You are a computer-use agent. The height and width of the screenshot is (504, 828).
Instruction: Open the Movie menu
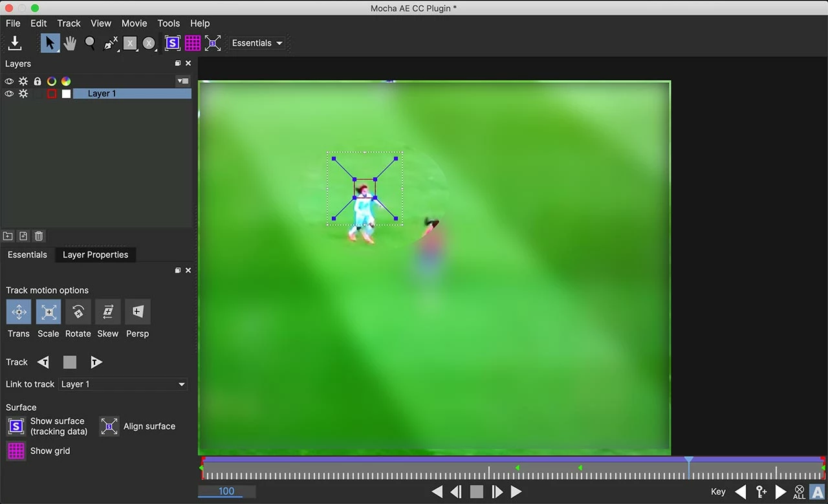coord(135,23)
